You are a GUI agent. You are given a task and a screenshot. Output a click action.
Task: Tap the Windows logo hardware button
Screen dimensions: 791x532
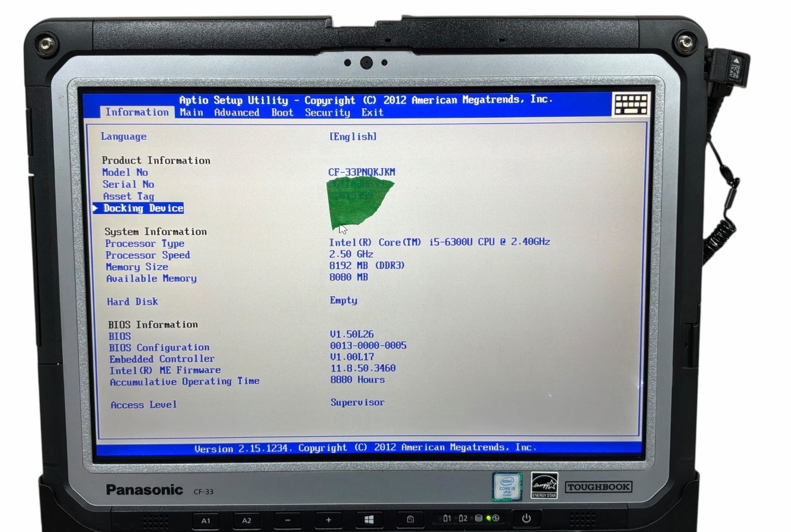click(x=369, y=520)
